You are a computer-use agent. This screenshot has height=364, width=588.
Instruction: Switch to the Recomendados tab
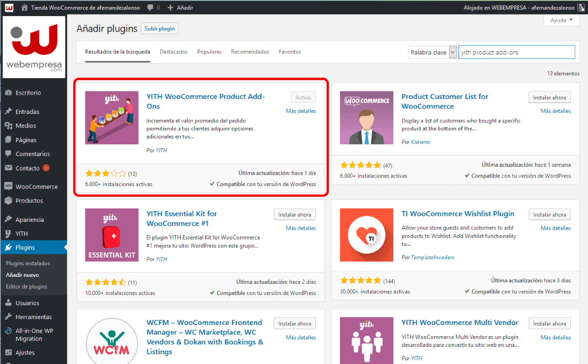tap(250, 52)
